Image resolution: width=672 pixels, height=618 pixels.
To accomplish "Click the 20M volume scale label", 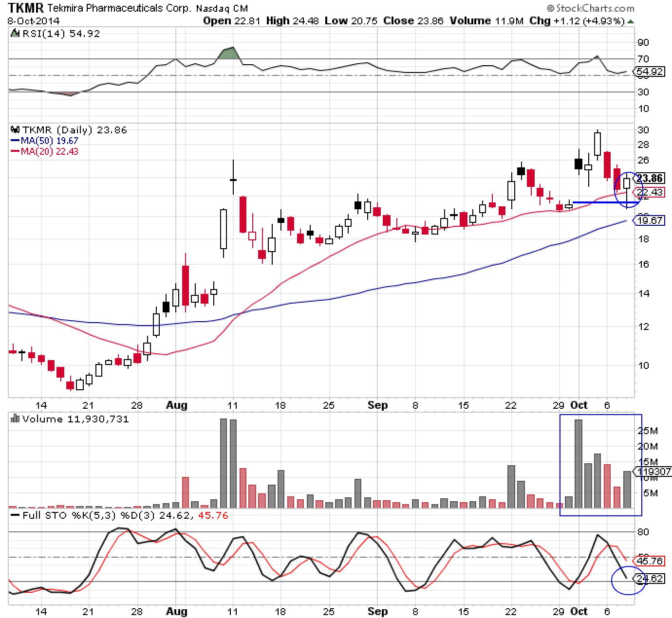I will coord(648,446).
